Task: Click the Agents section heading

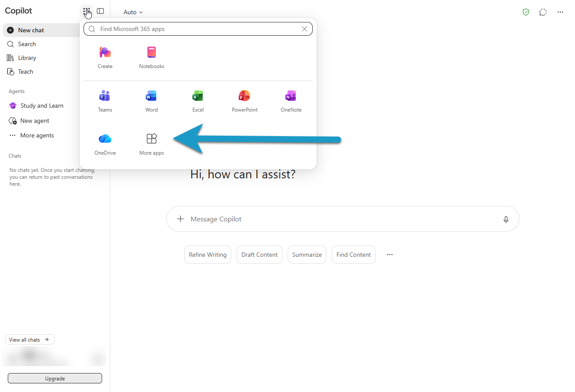Action: pyautogui.click(x=17, y=91)
